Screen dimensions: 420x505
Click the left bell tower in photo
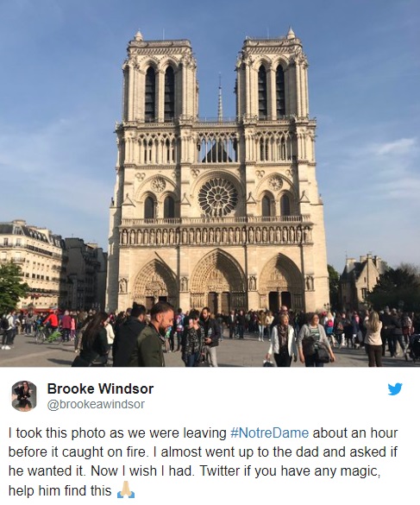coord(160,78)
